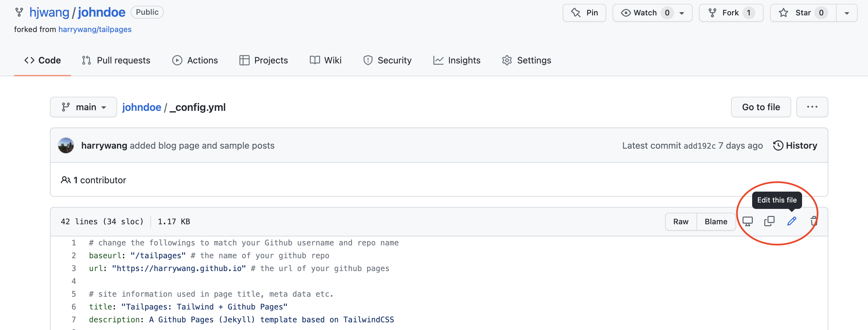Image resolution: width=868 pixels, height=330 pixels.
Task: Click harrywang's avatar thumbnail
Action: pyautogui.click(x=66, y=145)
